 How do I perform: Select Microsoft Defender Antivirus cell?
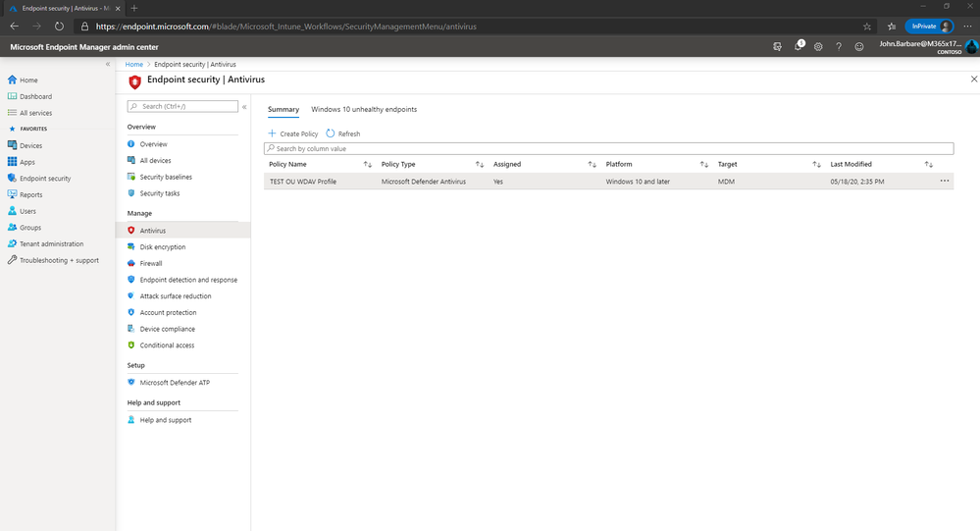(423, 182)
